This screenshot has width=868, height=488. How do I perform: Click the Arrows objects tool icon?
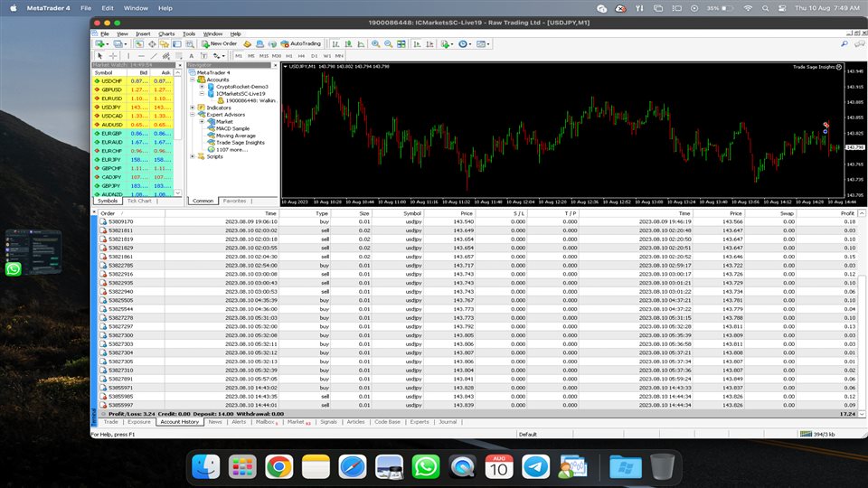(x=216, y=56)
